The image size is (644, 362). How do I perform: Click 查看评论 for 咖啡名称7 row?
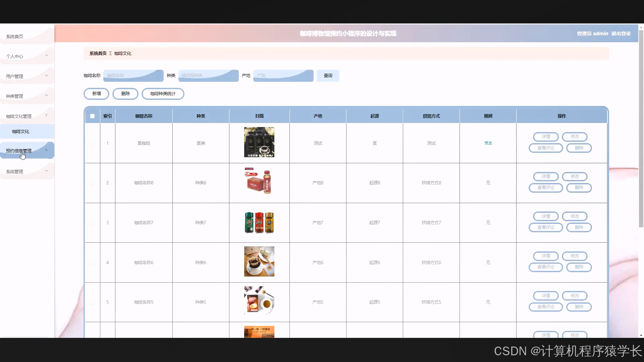[x=546, y=227]
